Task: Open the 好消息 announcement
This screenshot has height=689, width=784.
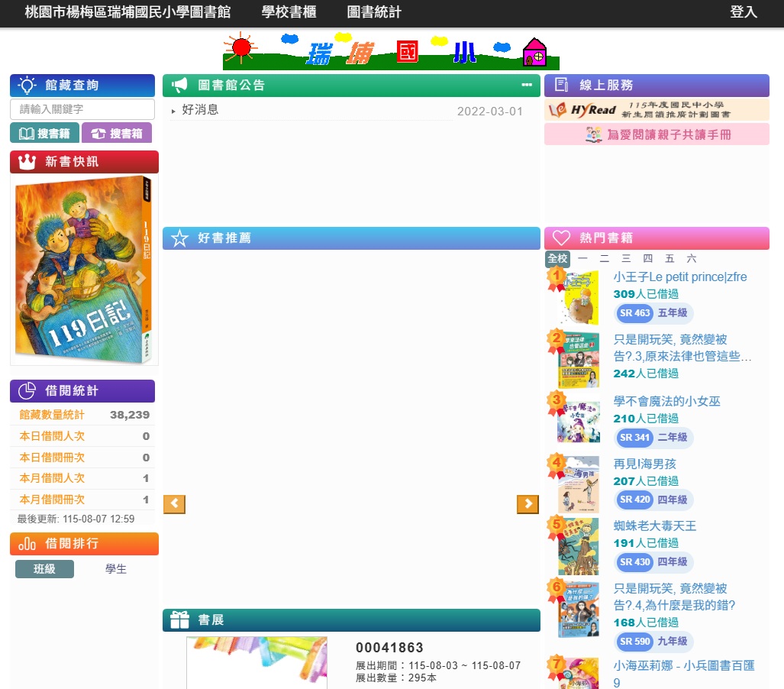Action: (x=201, y=109)
